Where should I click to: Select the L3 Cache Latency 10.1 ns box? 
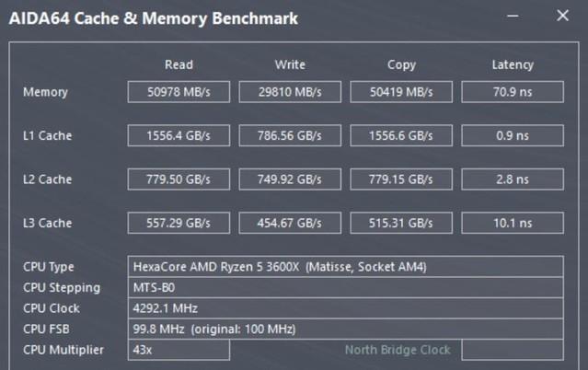[x=513, y=223]
